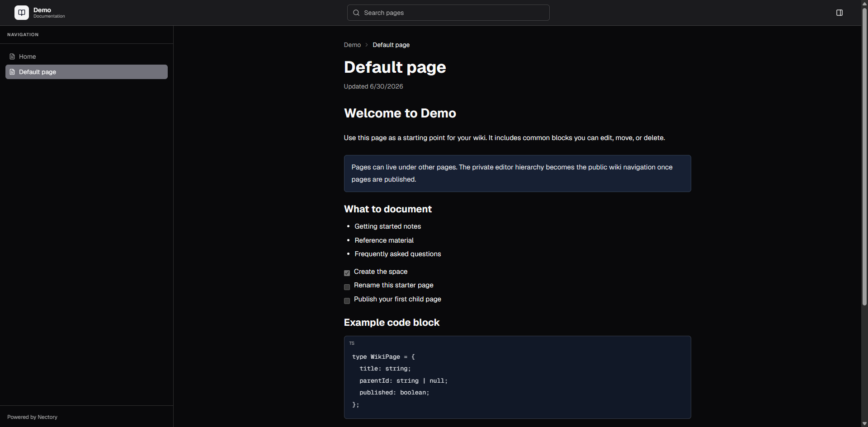Click the Demo Documentation site title

[x=49, y=13]
